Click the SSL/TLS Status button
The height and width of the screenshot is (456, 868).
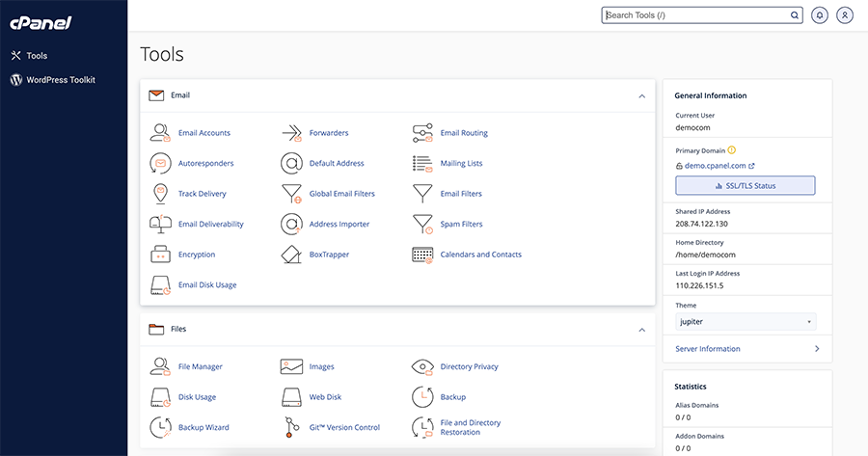pyautogui.click(x=746, y=185)
